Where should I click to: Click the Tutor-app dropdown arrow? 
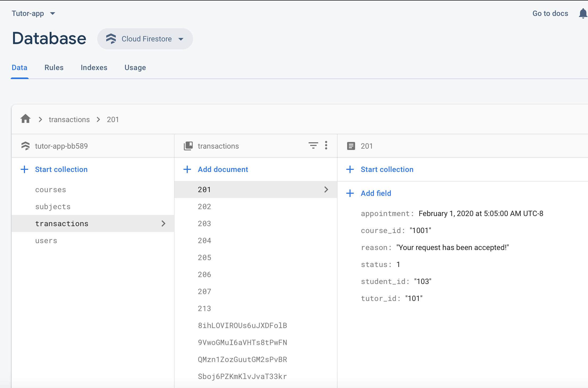pyautogui.click(x=52, y=14)
